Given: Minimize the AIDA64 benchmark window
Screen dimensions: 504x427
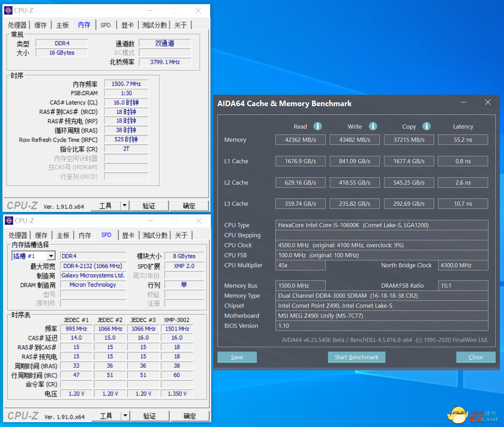Looking at the screenshot, I should (464, 102).
